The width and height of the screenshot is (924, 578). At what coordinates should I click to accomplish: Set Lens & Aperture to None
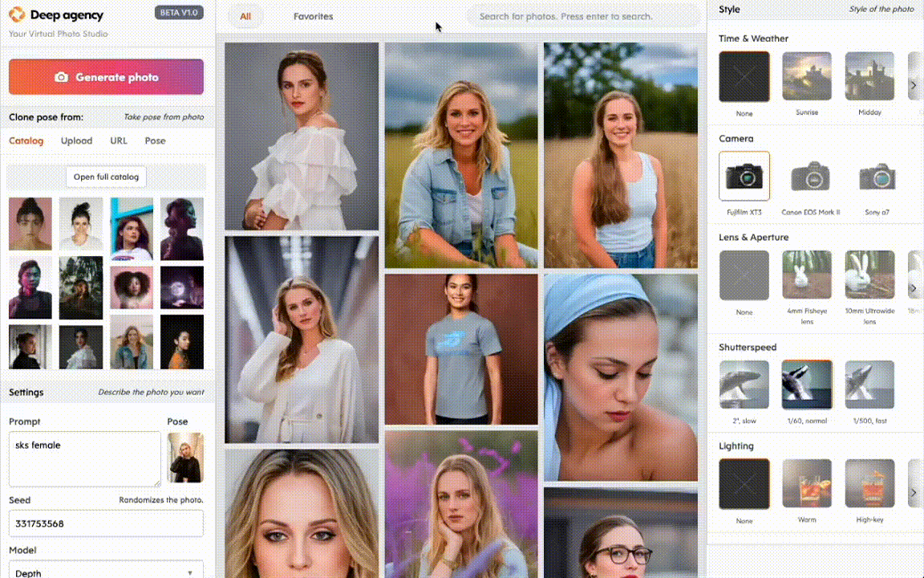[x=744, y=275]
